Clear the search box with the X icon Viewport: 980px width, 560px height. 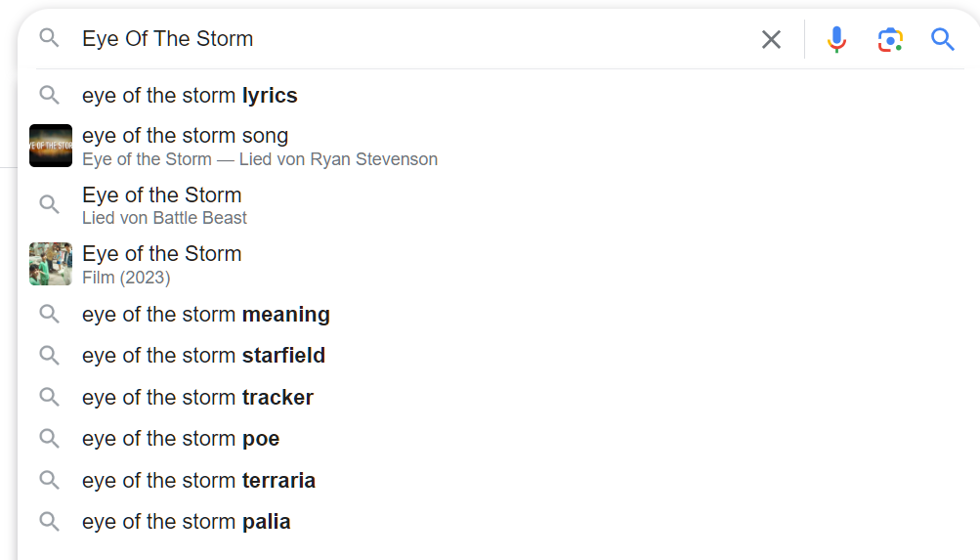tap(771, 39)
